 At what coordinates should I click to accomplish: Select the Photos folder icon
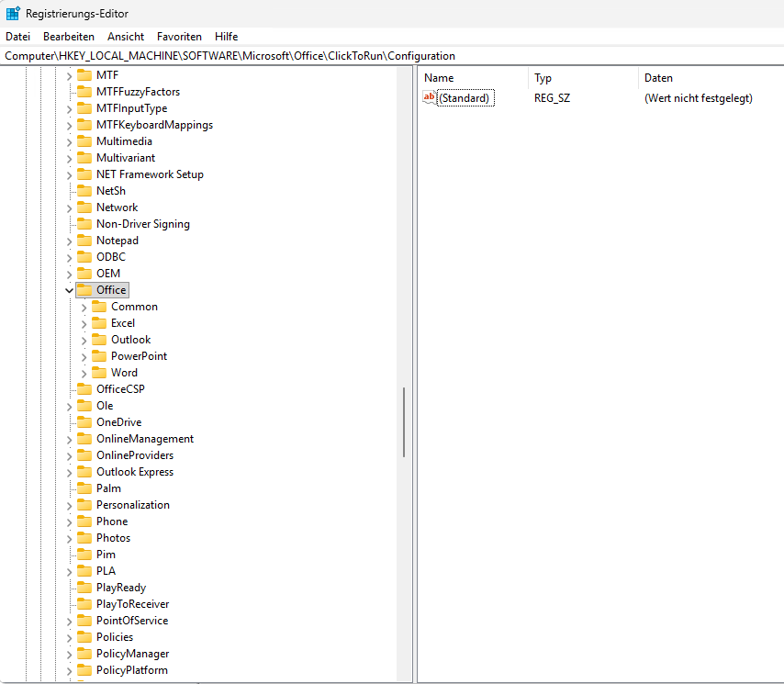click(84, 537)
